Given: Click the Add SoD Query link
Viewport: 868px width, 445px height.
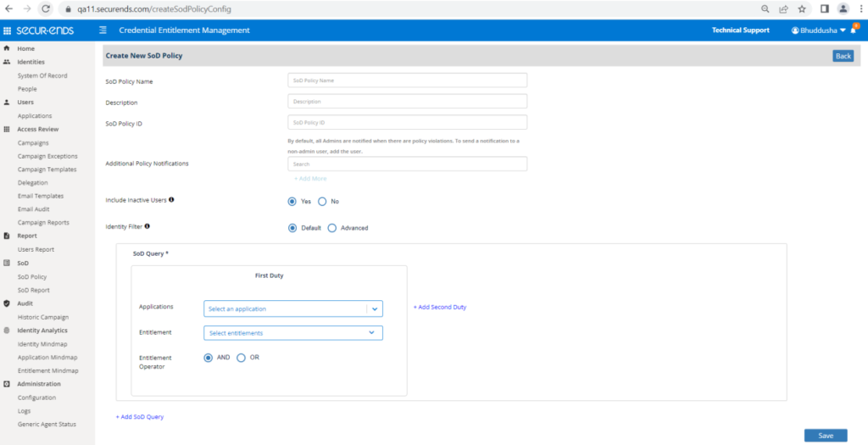Looking at the screenshot, I should [x=140, y=417].
